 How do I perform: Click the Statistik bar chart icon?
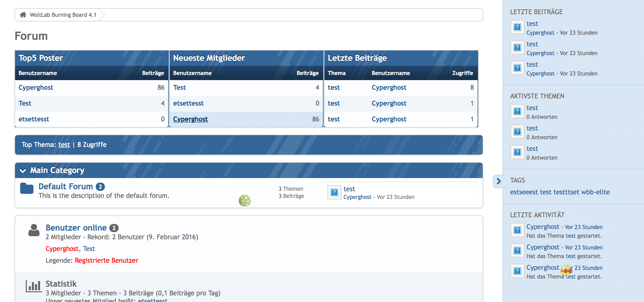(33, 286)
